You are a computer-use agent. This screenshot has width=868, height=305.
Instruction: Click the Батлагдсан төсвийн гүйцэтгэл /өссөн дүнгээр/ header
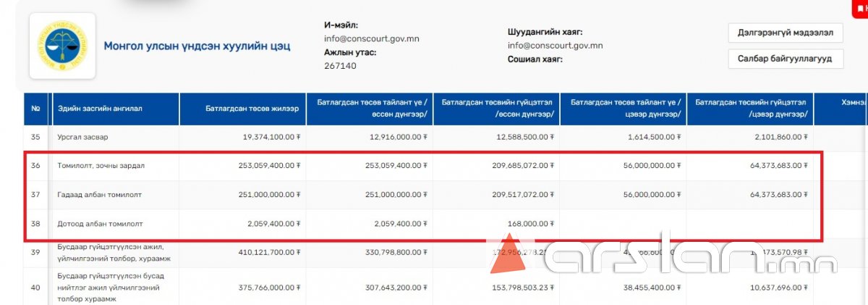[498, 109]
